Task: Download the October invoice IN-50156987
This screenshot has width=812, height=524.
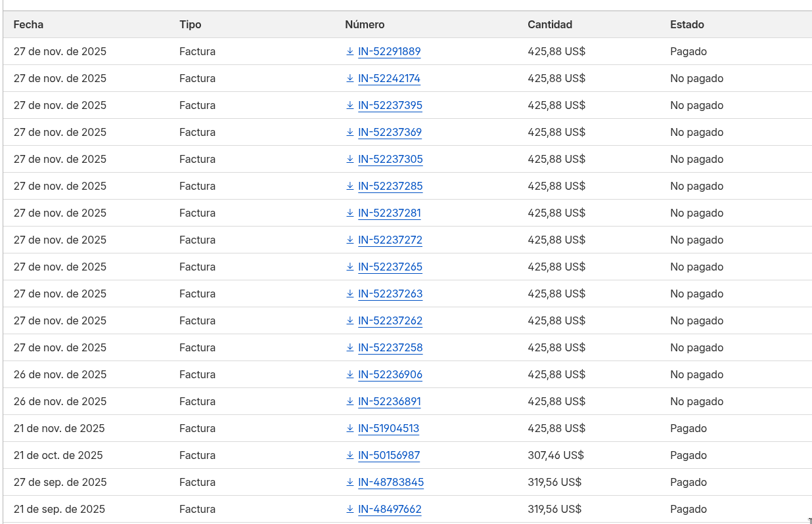Action: tap(349, 455)
